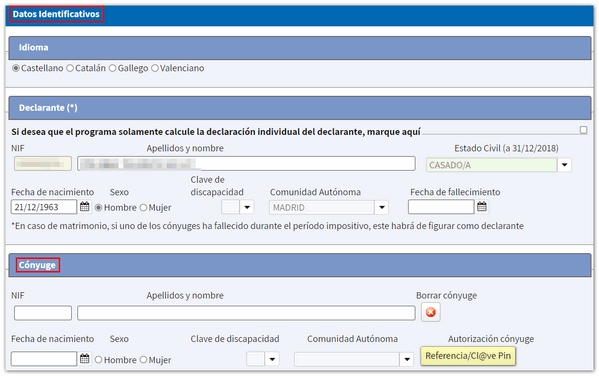Click Referencia/Cl@ve Pin button

click(x=468, y=356)
